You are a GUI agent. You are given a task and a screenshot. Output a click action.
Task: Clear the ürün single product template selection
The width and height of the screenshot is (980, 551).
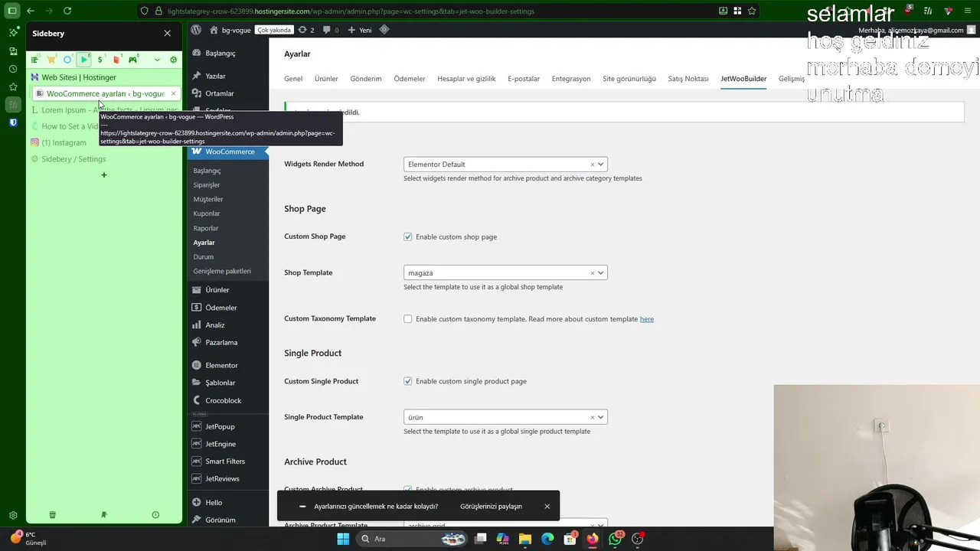pos(592,418)
